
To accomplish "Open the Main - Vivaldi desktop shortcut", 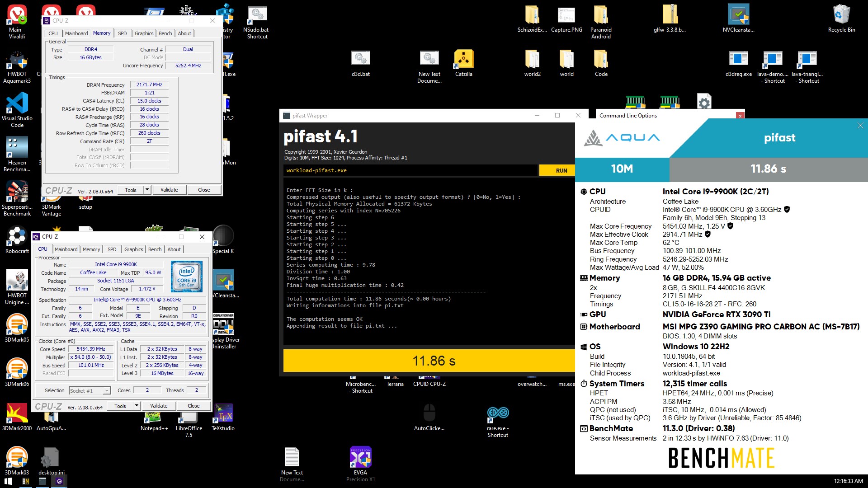I will [17, 22].
